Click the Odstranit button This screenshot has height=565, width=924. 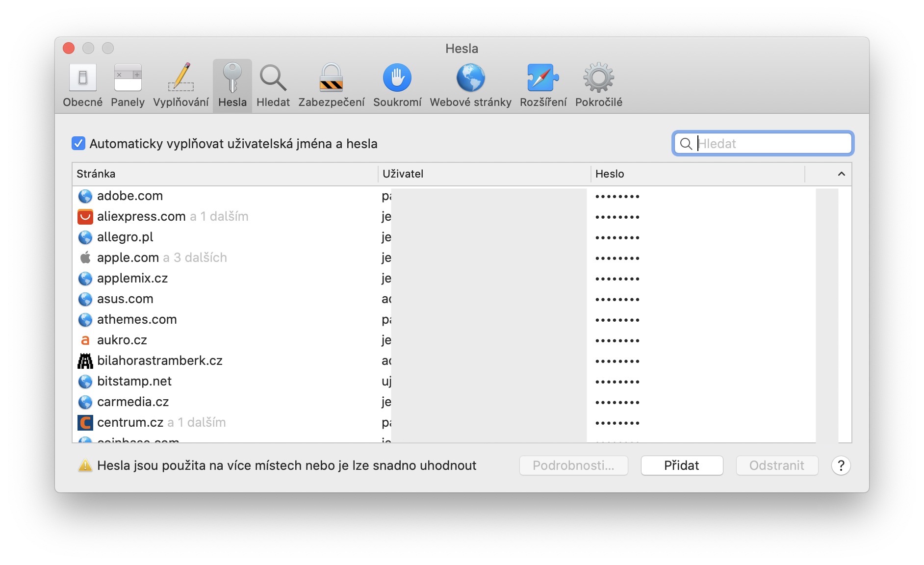coord(777,465)
